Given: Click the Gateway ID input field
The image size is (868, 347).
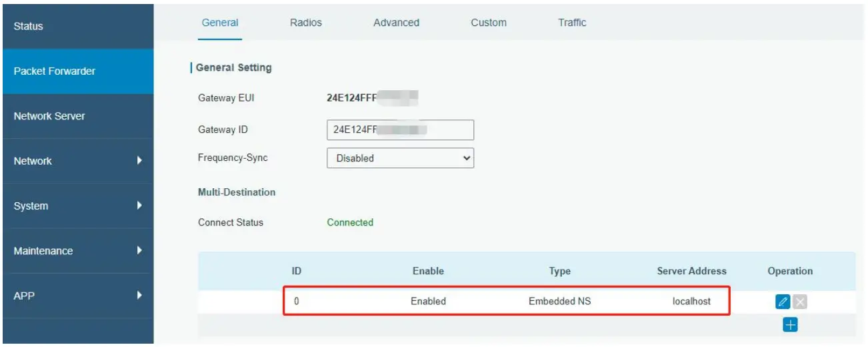Looking at the screenshot, I should click(x=400, y=129).
